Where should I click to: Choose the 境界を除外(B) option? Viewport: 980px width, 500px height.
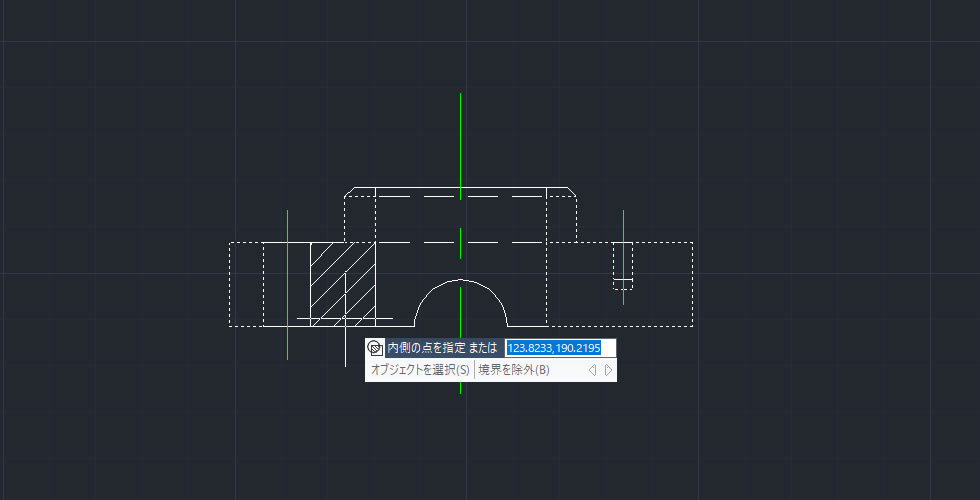click(514, 370)
